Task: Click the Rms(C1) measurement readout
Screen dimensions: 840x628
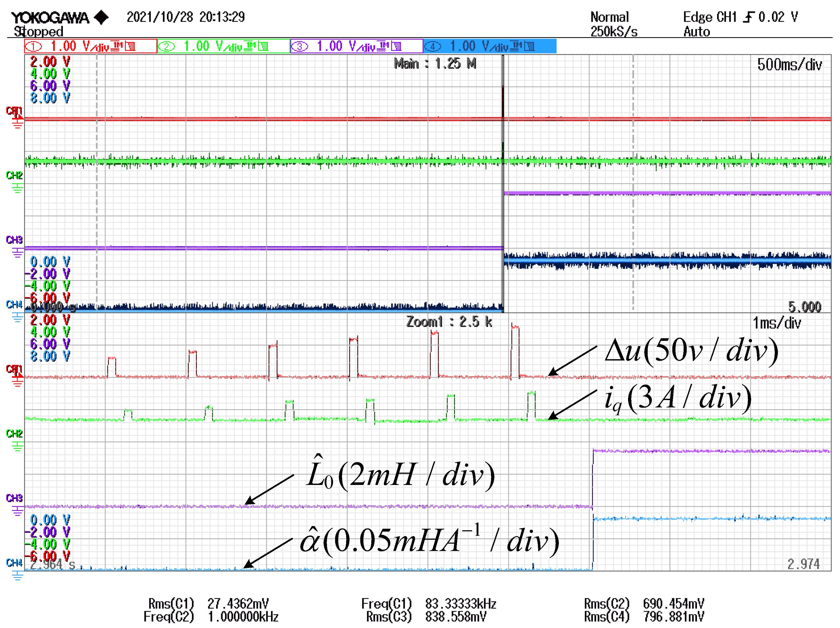Action: click(x=208, y=603)
